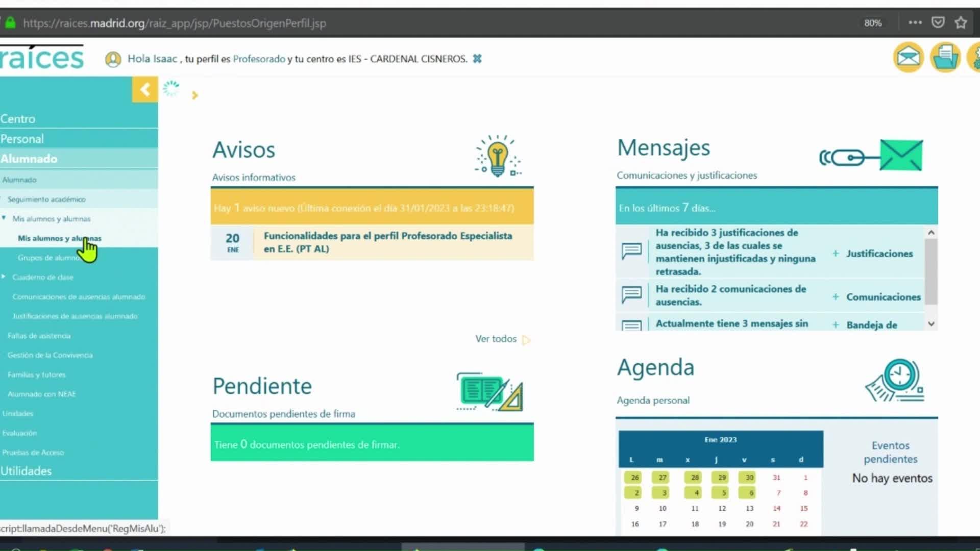Collapse sidebar with the yellow arrow button

pos(145,89)
